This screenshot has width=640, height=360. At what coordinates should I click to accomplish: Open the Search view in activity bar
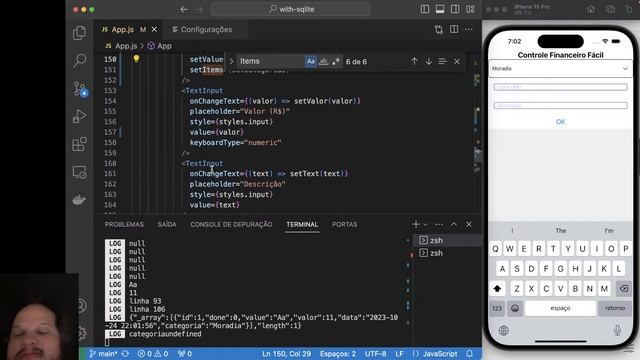(x=79, y=60)
